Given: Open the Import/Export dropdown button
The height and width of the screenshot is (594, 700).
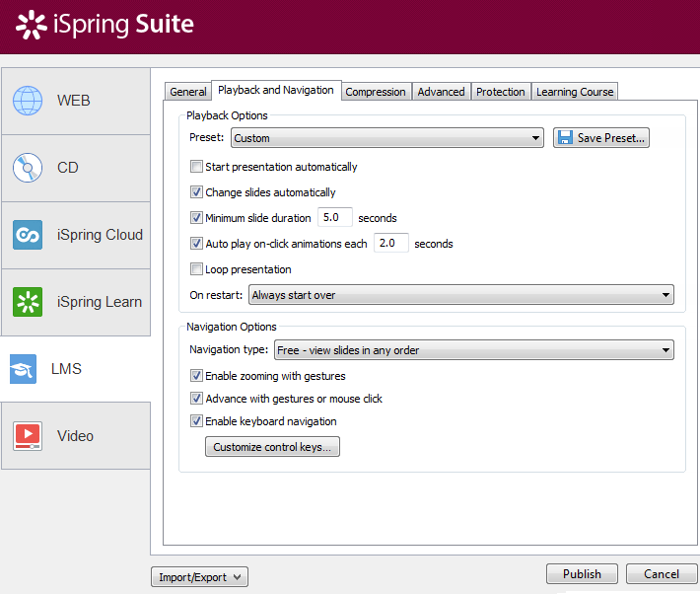Looking at the screenshot, I should point(199,577).
